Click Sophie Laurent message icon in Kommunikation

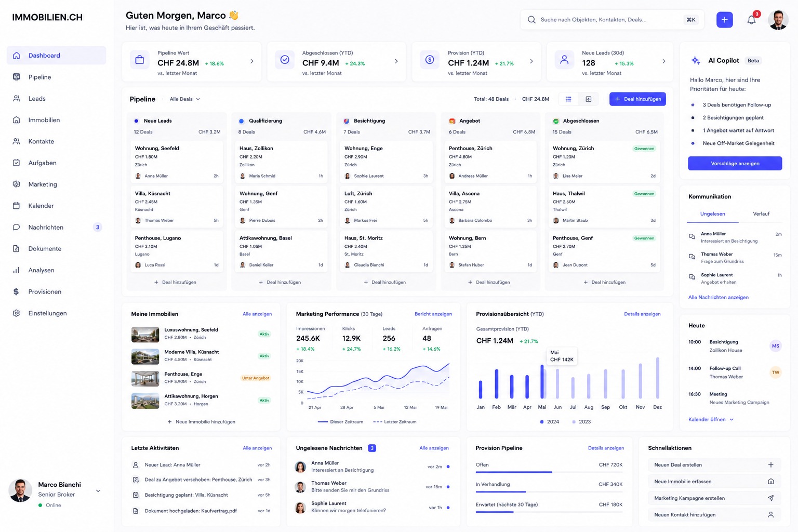[692, 277]
